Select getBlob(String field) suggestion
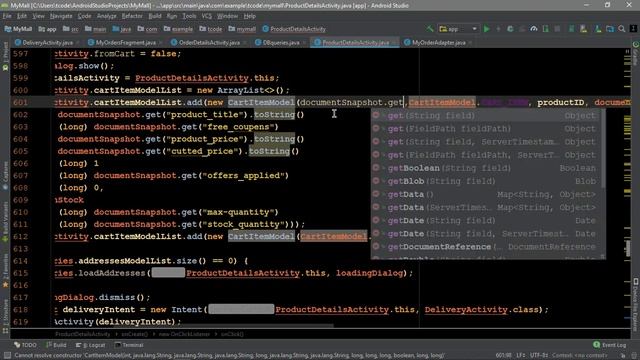Screen dimensions: 640x360 pos(485,181)
